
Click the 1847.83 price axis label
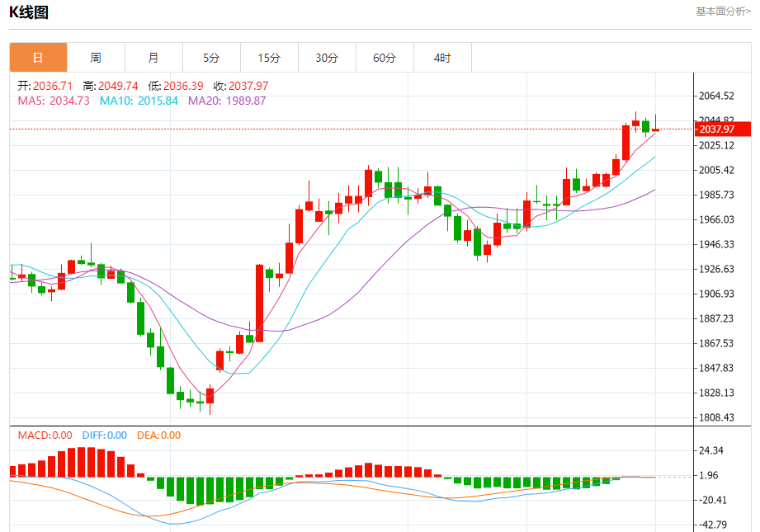(x=716, y=368)
